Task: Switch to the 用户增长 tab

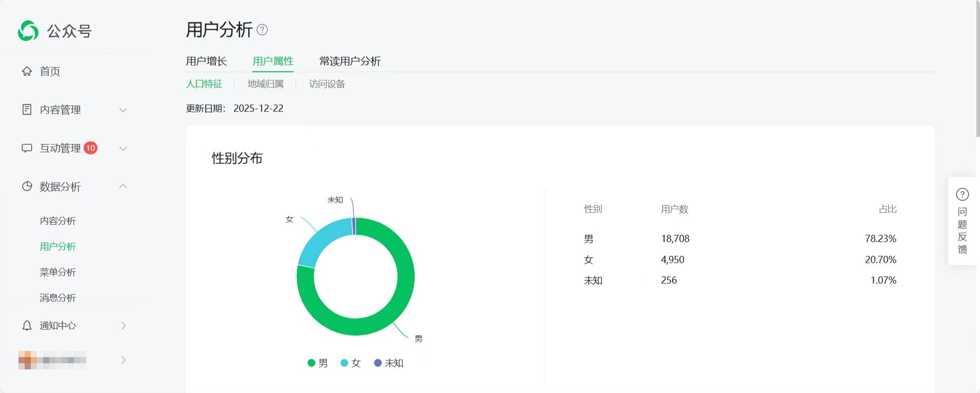Action: pyautogui.click(x=206, y=62)
